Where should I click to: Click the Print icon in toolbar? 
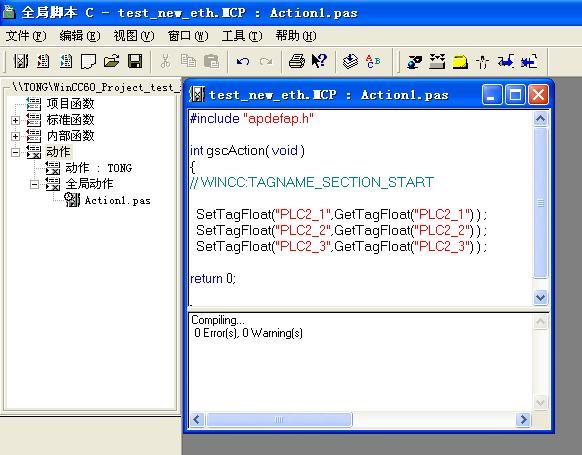[297, 61]
